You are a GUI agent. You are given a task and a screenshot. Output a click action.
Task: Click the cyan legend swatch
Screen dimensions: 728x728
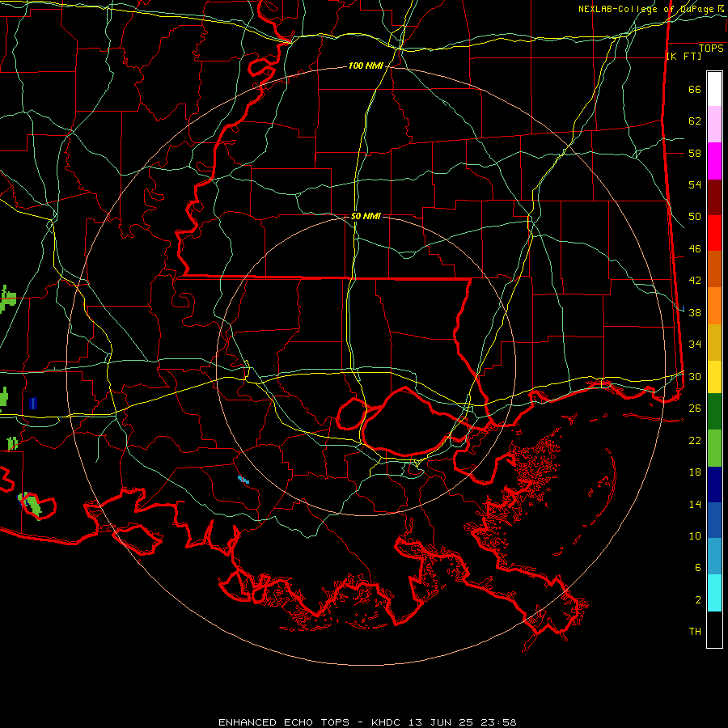pos(714,593)
